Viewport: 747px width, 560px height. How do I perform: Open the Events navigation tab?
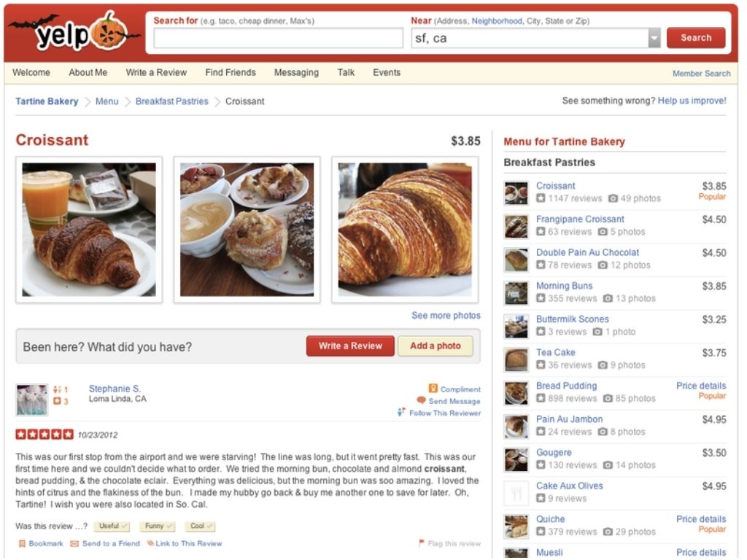387,72
